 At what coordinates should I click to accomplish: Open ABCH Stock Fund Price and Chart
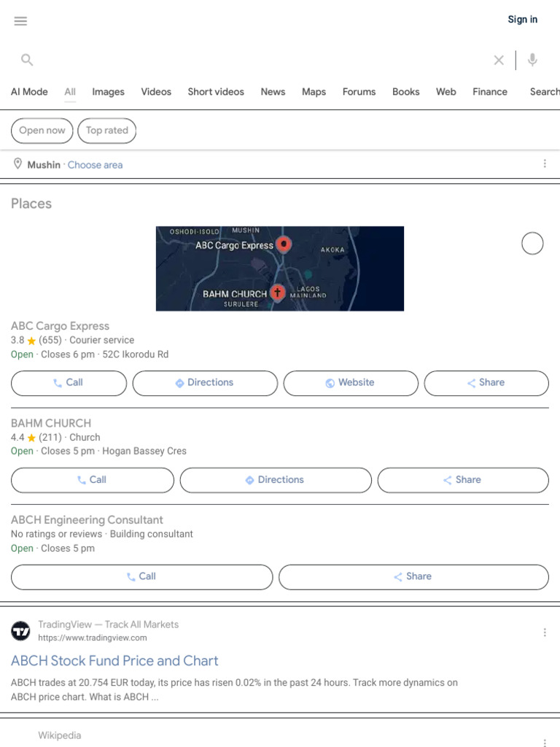(114, 661)
